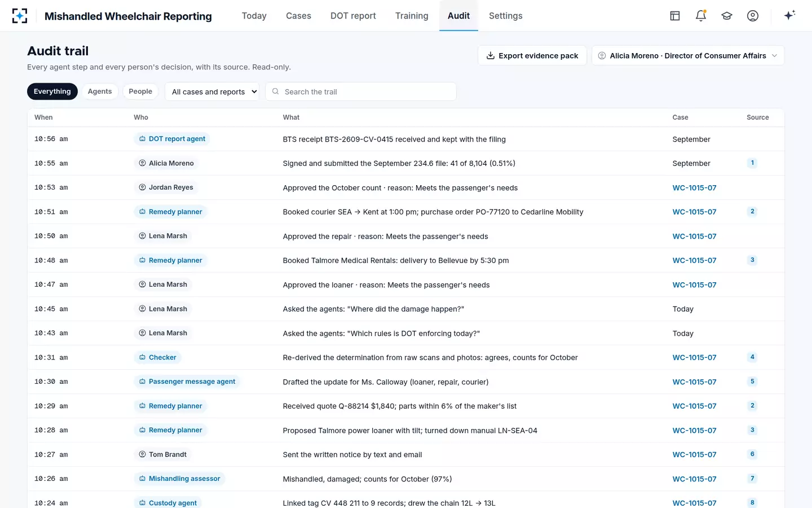Select the Everything filter

pyautogui.click(x=52, y=91)
